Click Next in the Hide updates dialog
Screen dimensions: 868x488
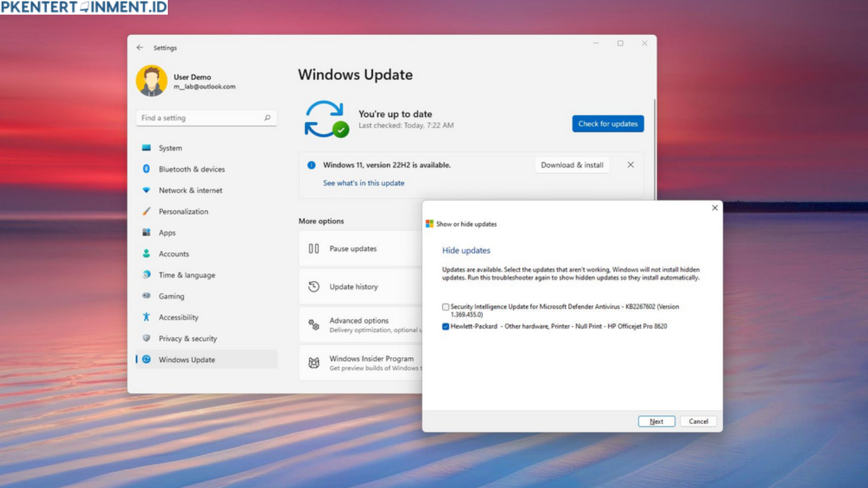coord(656,421)
